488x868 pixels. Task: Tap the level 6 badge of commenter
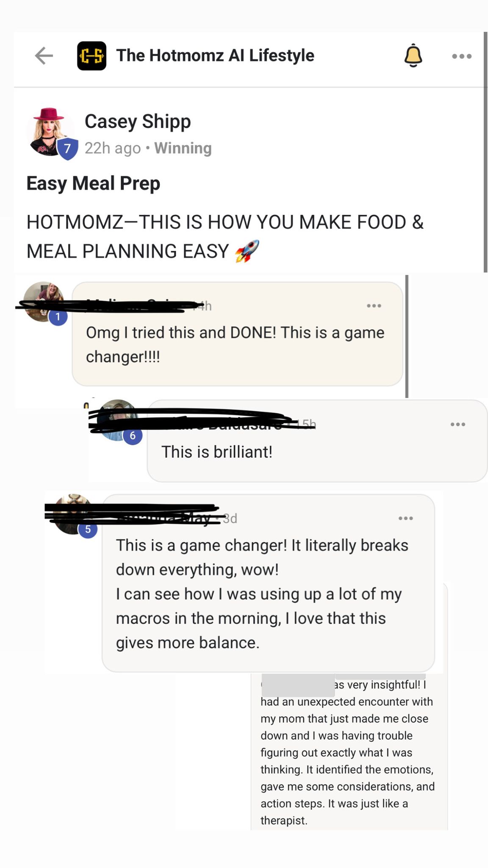[133, 435]
